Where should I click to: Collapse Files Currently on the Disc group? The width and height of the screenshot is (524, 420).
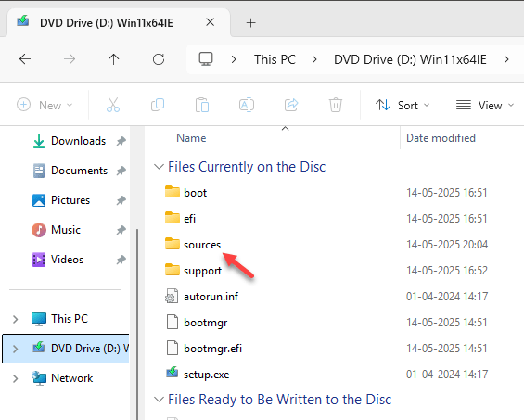coord(159,166)
